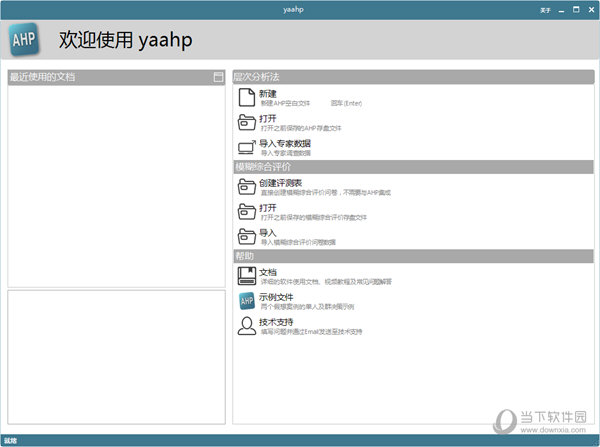Click the panel icon in 最近使用的文档 header

[x=218, y=77]
